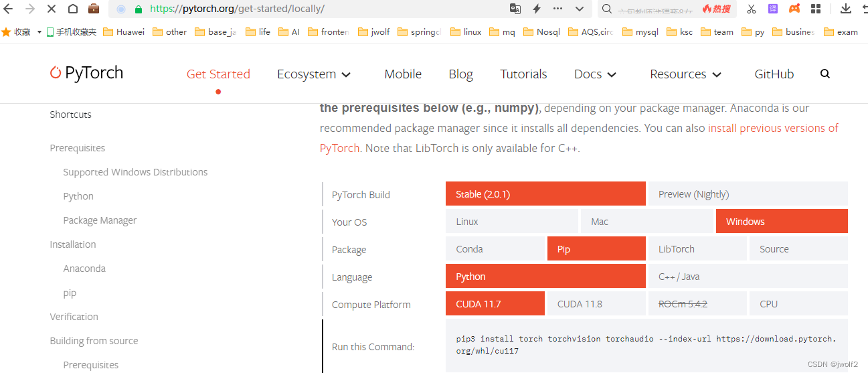Choose CPU compute platform
868x375 pixels.
pyautogui.click(x=798, y=304)
